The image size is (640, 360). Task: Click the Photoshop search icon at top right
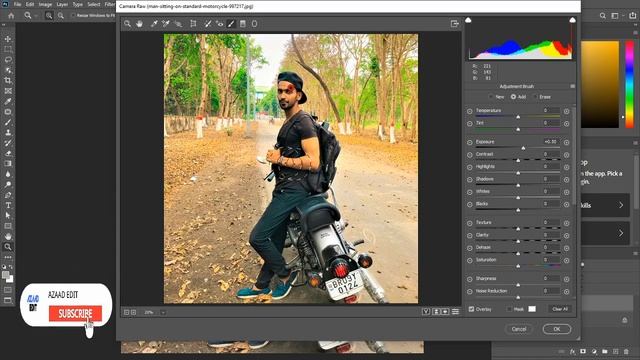coord(603,16)
